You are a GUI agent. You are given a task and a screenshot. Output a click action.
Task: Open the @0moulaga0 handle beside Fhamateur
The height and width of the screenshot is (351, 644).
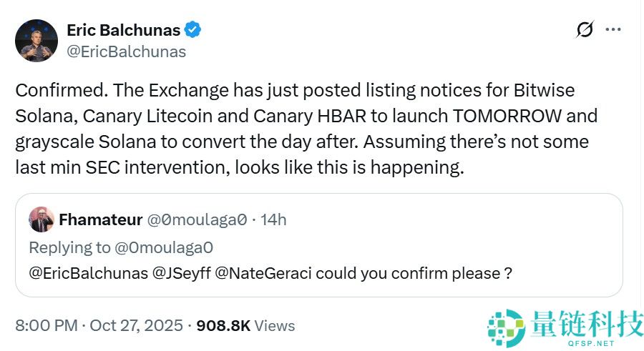pos(197,219)
